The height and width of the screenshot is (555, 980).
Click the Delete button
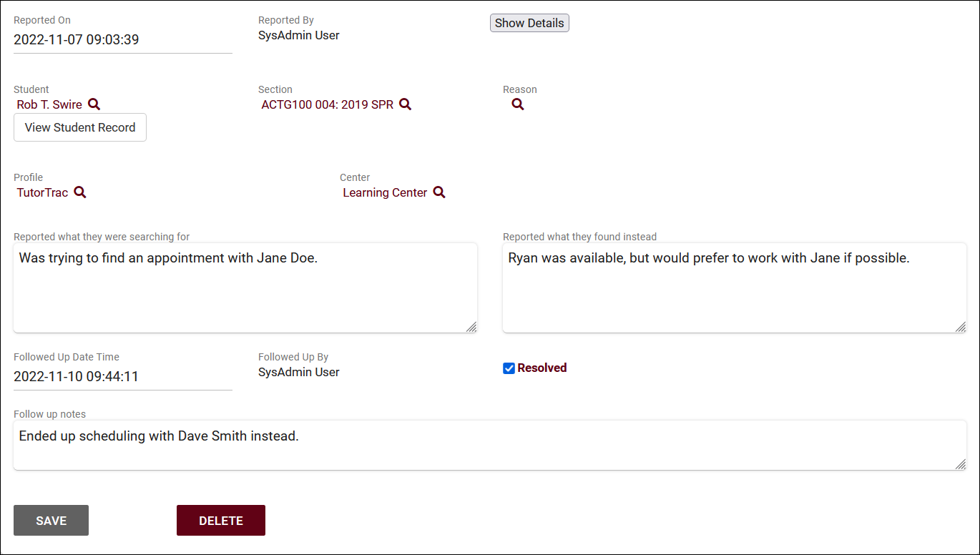221,521
